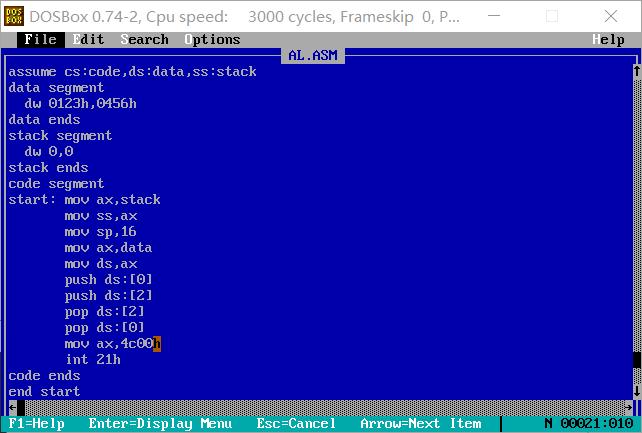Click the horizontal scrollbar right arrow
This screenshot has width=642, height=433.
coord(629,407)
